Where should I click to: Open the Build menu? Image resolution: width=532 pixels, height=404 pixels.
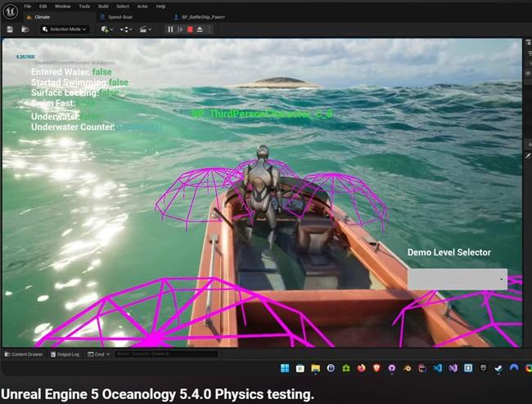(103, 7)
